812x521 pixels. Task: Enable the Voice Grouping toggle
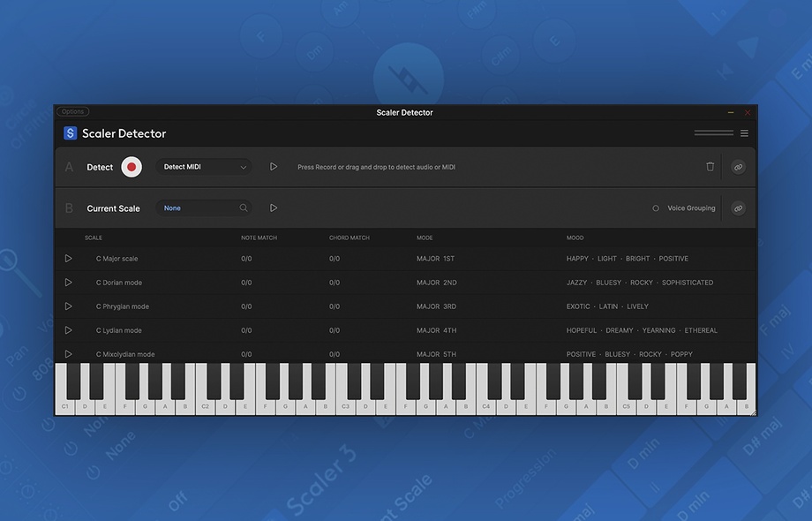656,208
